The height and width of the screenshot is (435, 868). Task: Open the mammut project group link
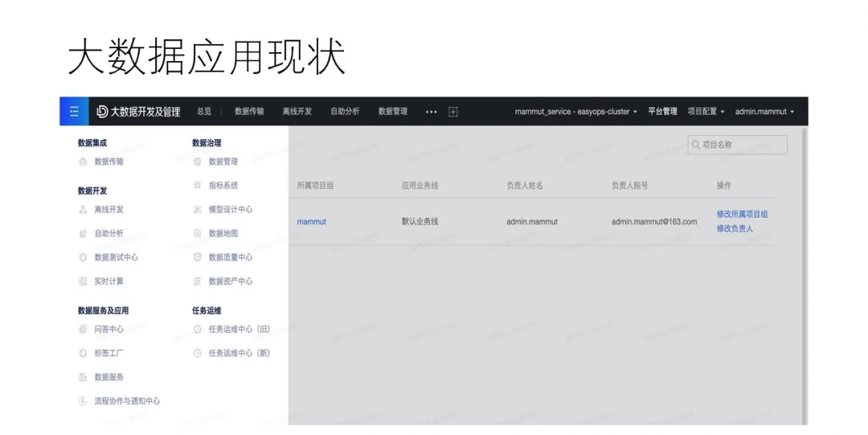(312, 222)
